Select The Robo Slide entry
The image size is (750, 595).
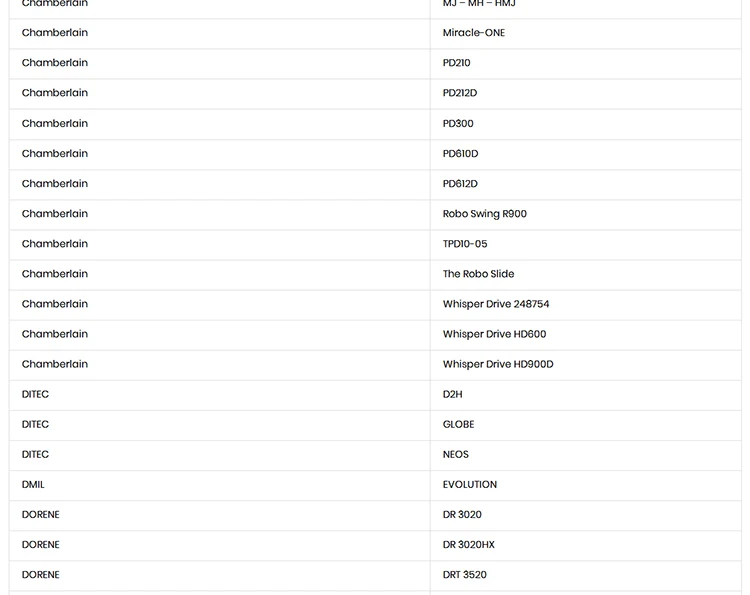(585, 275)
